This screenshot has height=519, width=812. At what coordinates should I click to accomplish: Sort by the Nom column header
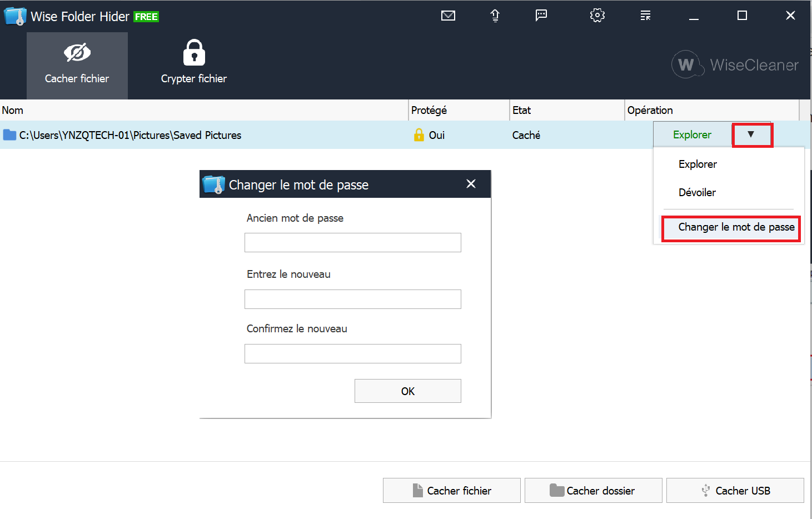[204, 111]
